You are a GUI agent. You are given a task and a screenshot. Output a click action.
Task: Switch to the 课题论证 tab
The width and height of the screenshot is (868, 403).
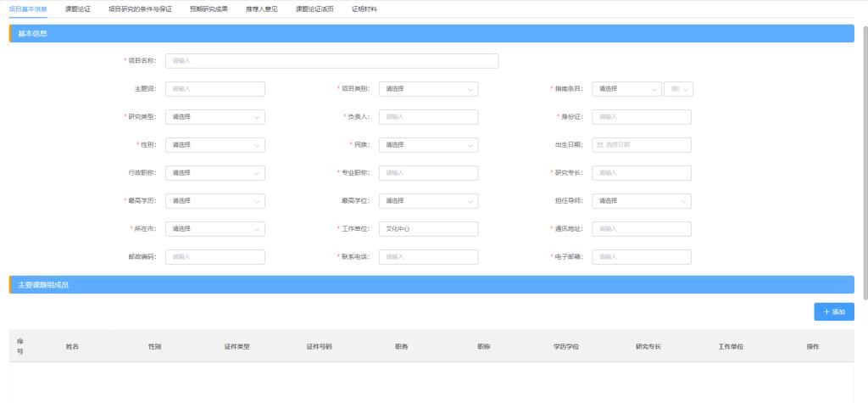click(78, 8)
